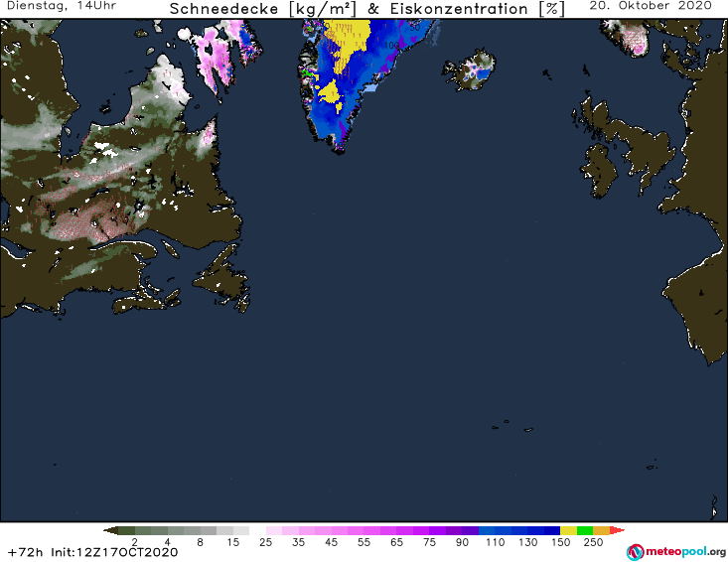
Task: Click legend value '15'
Action: click(233, 542)
